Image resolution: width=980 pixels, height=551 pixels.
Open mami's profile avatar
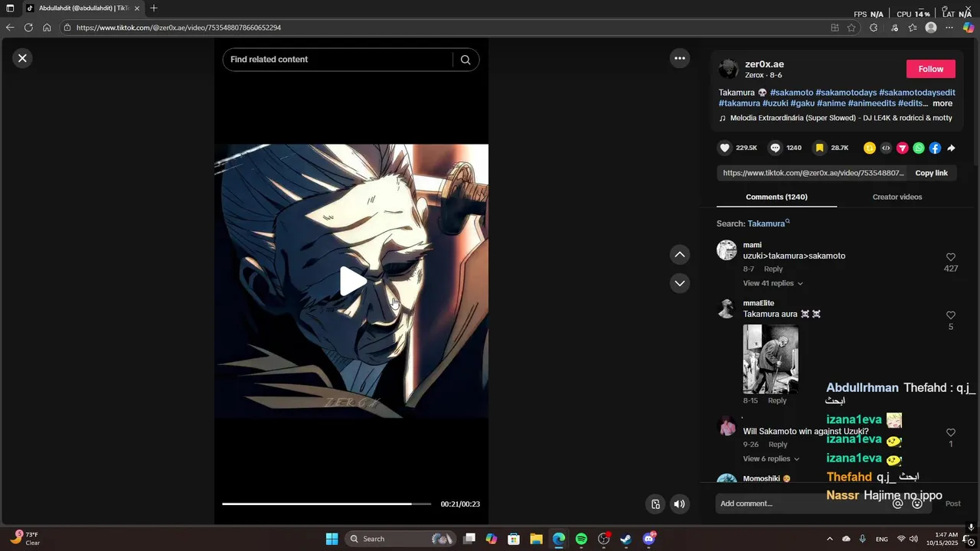coord(727,250)
